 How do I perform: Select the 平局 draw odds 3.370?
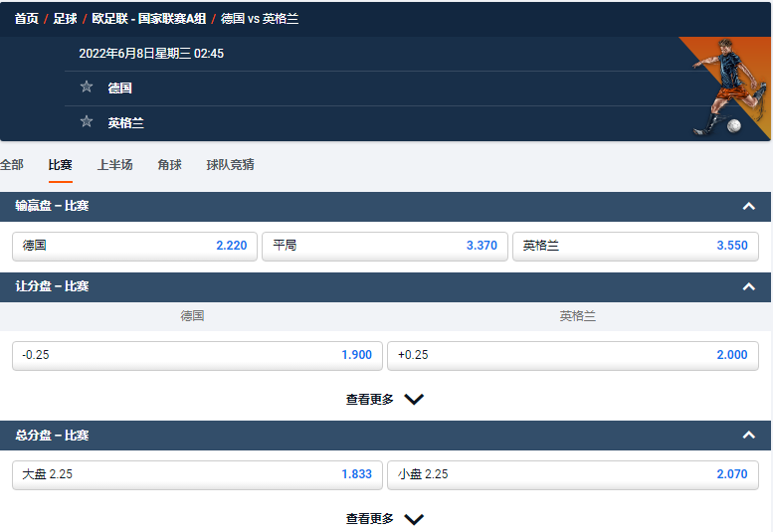click(384, 246)
